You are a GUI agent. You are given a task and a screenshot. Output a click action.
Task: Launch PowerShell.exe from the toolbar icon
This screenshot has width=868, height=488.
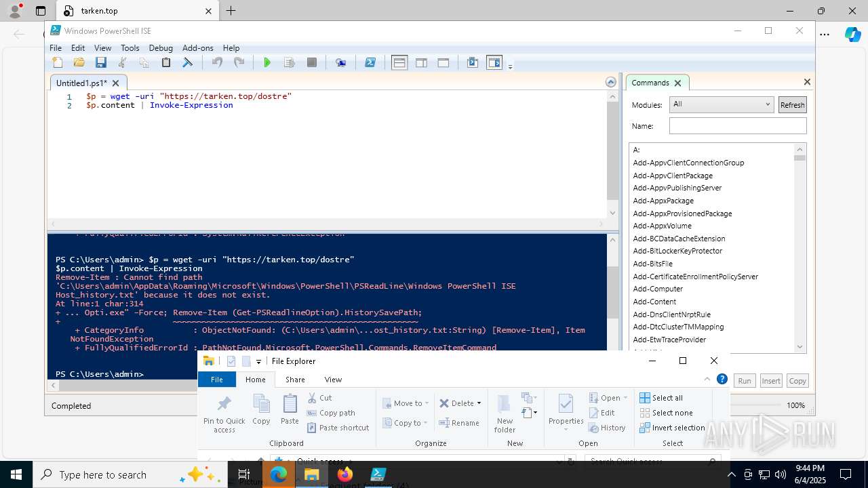click(x=370, y=62)
